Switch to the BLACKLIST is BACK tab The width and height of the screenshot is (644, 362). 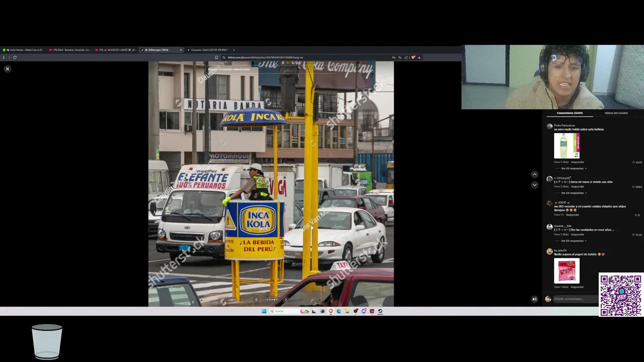tap(116, 50)
